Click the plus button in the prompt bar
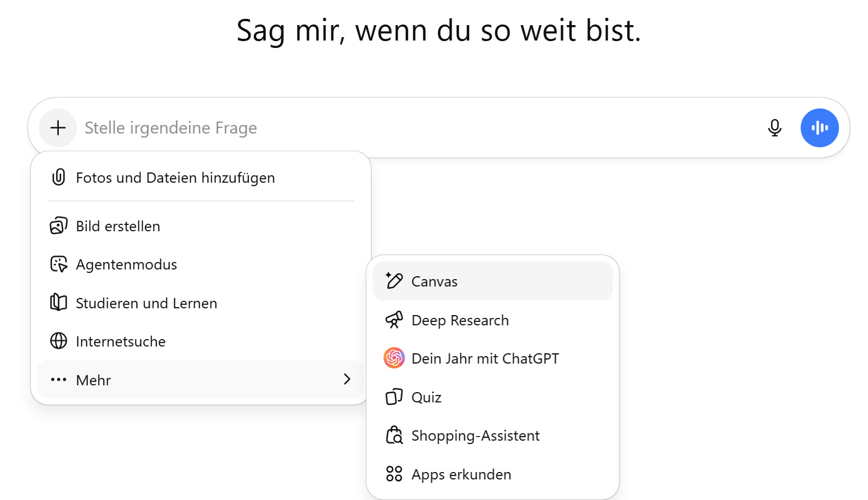The image size is (868, 500). point(58,128)
